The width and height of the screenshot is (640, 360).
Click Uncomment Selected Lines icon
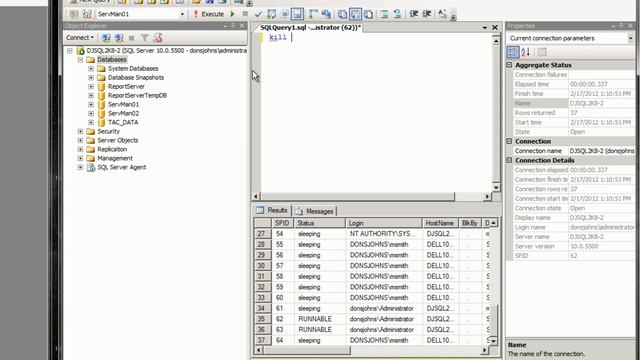[397, 14]
